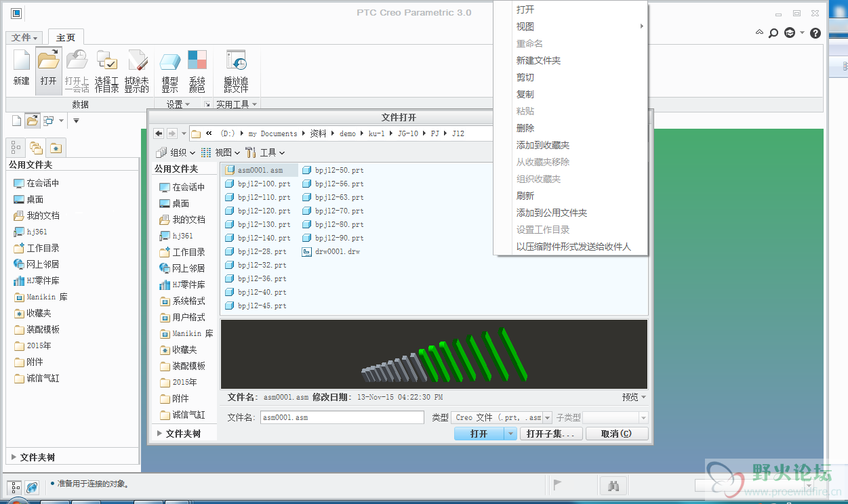Click the open folder icon in quick access toolbar
Screen dimensions: 848x504
coord(32,121)
